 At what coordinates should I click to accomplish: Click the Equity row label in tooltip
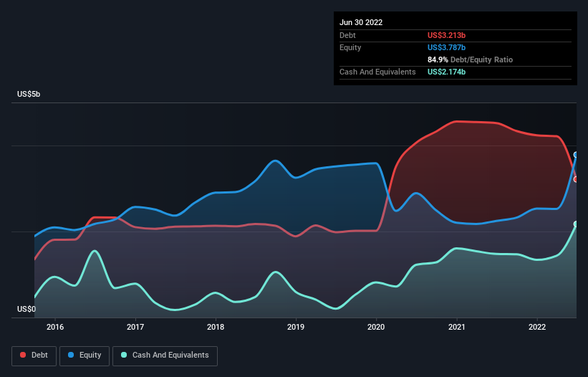(350, 47)
